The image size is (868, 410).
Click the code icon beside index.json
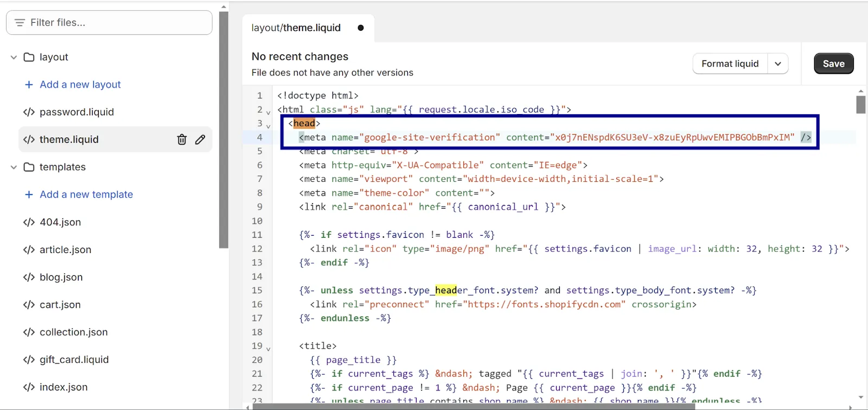coord(29,387)
